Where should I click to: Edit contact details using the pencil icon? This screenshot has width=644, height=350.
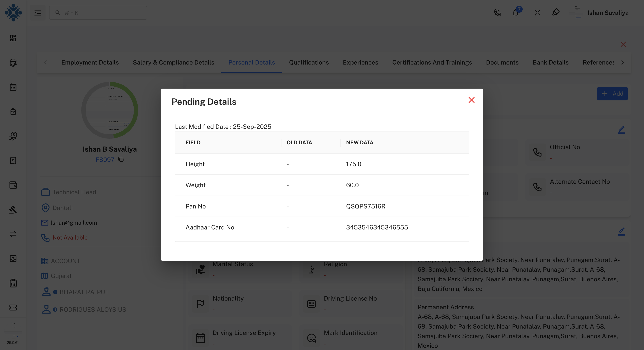pyautogui.click(x=622, y=129)
